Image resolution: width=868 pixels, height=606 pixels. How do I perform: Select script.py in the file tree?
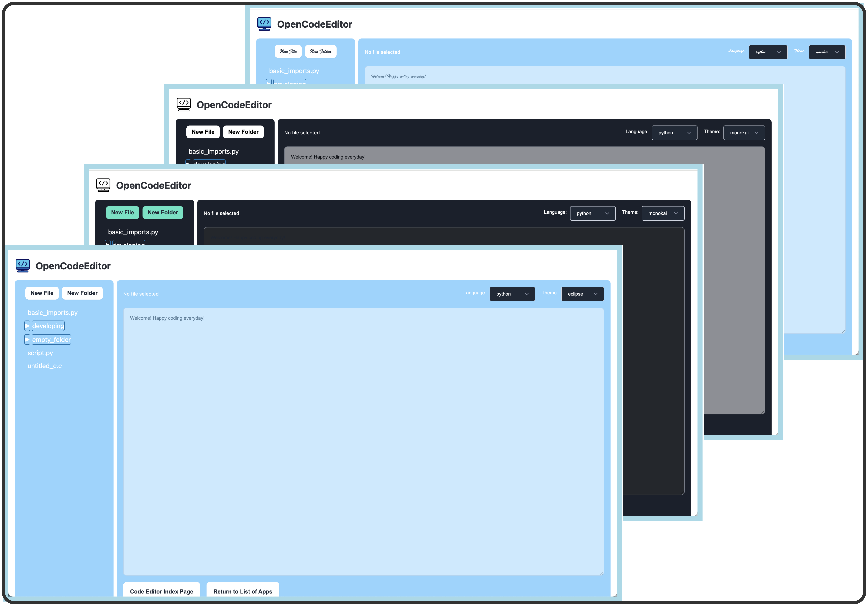(40, 353)
